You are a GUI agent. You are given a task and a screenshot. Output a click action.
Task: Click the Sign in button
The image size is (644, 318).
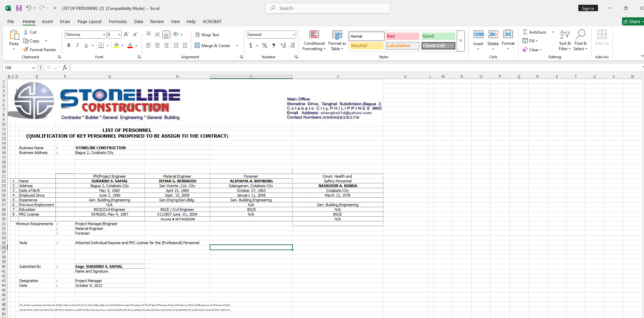[x=588, y=8]
